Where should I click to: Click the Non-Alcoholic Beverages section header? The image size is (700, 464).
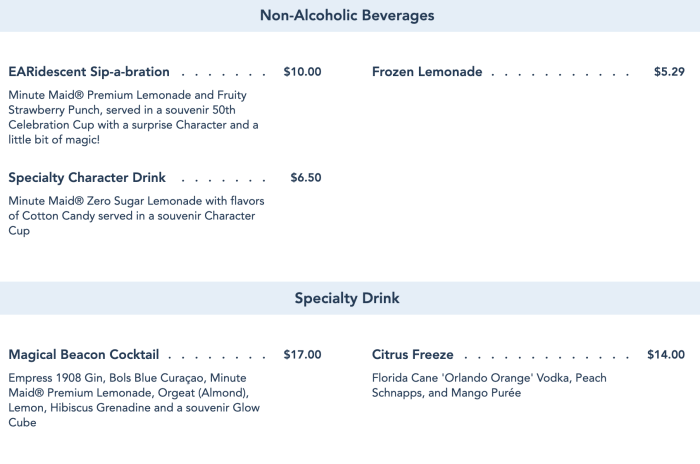pos(347,16)
